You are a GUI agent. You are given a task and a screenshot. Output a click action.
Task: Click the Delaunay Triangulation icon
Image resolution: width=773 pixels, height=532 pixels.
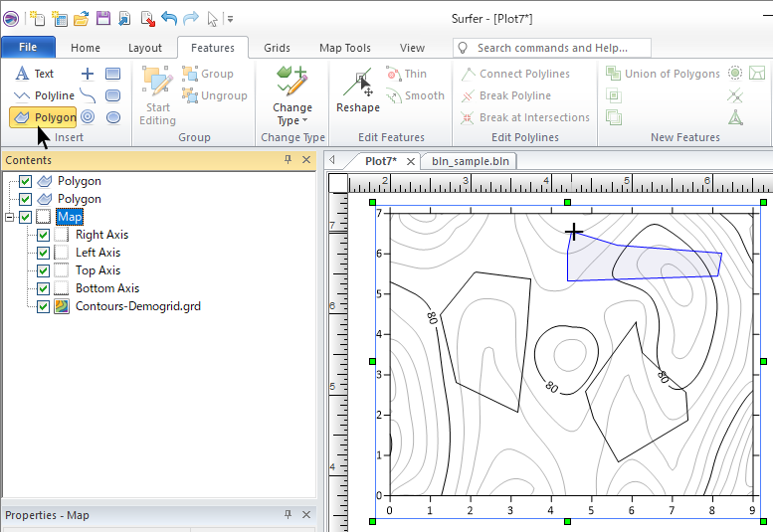[735, 117]
